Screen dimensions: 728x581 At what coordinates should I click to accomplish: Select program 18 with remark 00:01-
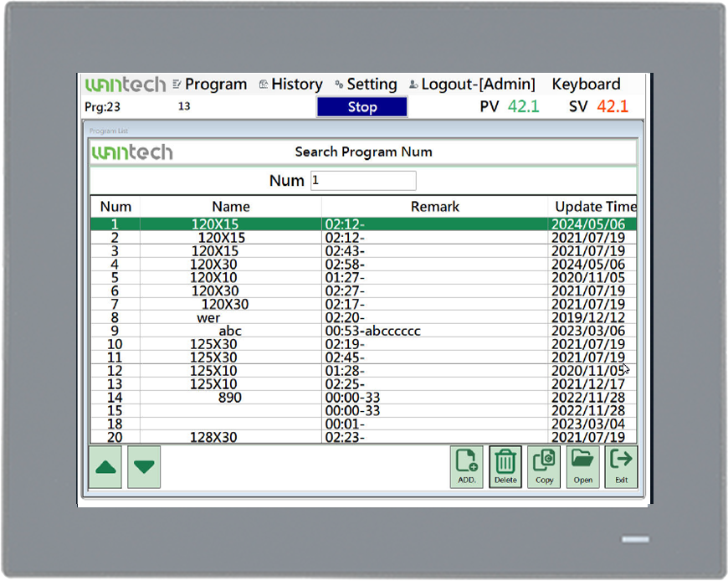coord(363,424)
